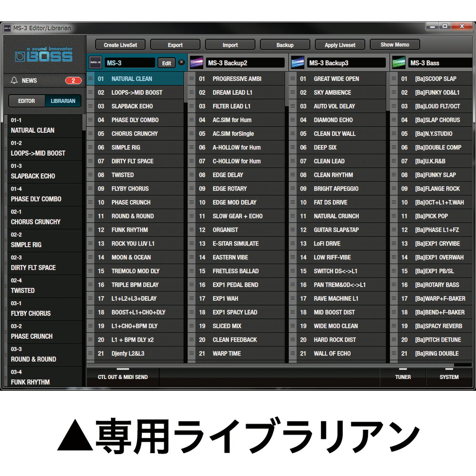The height and width of the screenshot is (476, 476).
Task: Click the MS-3 liveset name input field
Action: [x=129, y=62]
